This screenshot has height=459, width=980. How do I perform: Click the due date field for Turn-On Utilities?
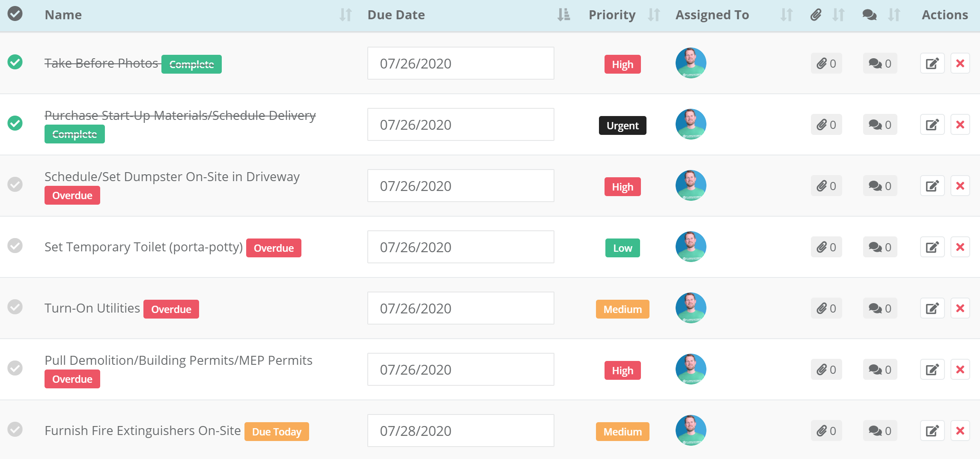pos(460,308)
